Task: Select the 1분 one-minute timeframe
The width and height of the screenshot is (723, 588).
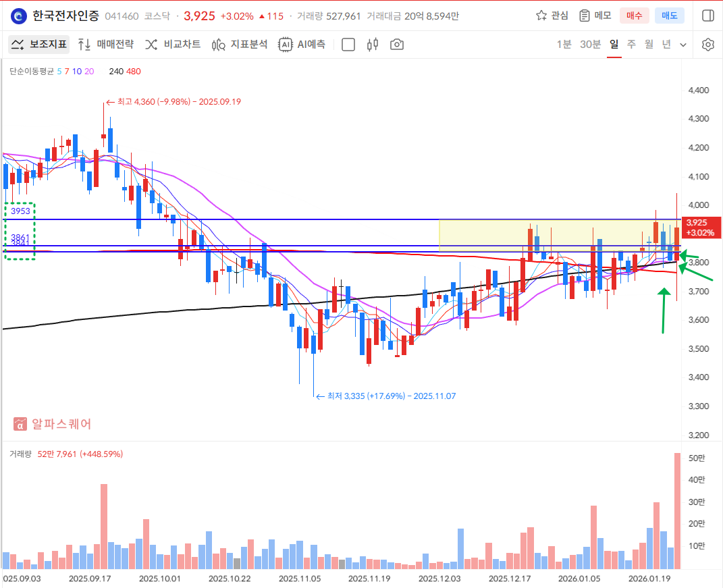Action: pyautogui.click(x=564, y=45)
